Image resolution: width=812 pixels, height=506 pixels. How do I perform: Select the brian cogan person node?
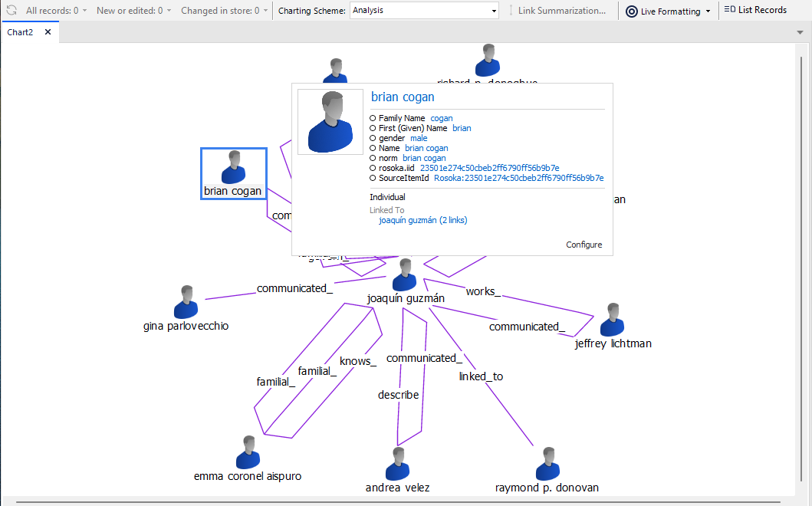point(234,173)
